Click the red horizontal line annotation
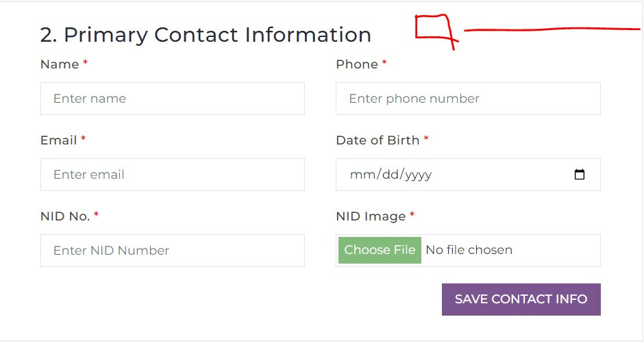 tap(552, 29)
